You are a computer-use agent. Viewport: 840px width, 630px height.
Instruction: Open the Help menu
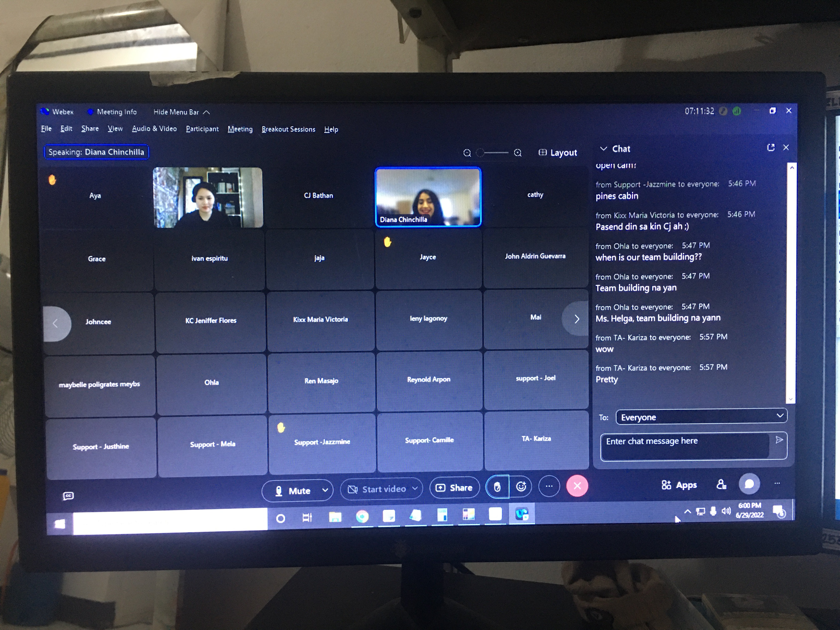click(331, 130)
